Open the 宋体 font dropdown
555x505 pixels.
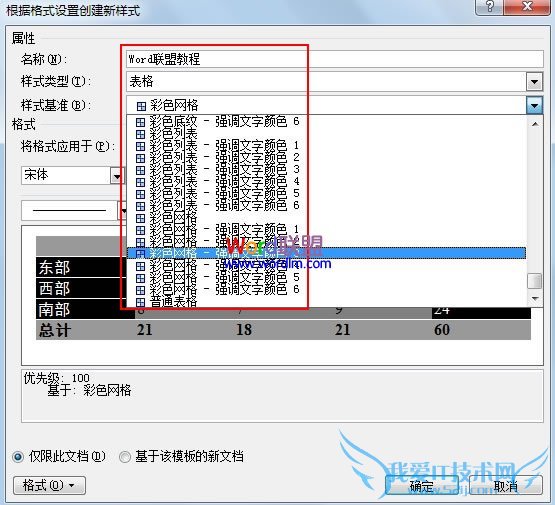pos(116,176)
